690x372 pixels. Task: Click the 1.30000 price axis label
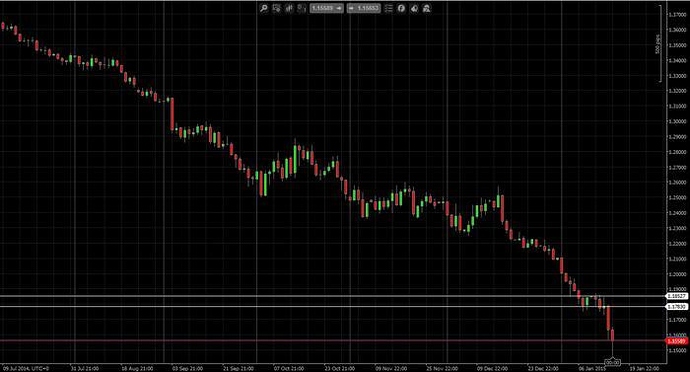click(677, 121)
